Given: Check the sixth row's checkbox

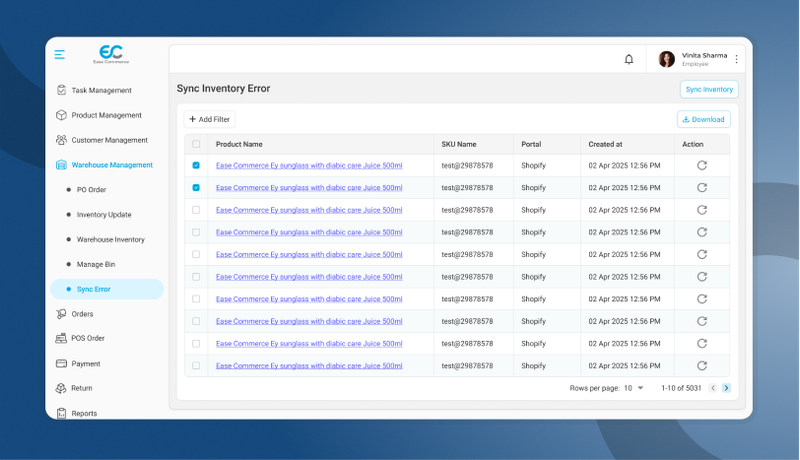Looking at the screenshot, I should [x=196, y=276].
